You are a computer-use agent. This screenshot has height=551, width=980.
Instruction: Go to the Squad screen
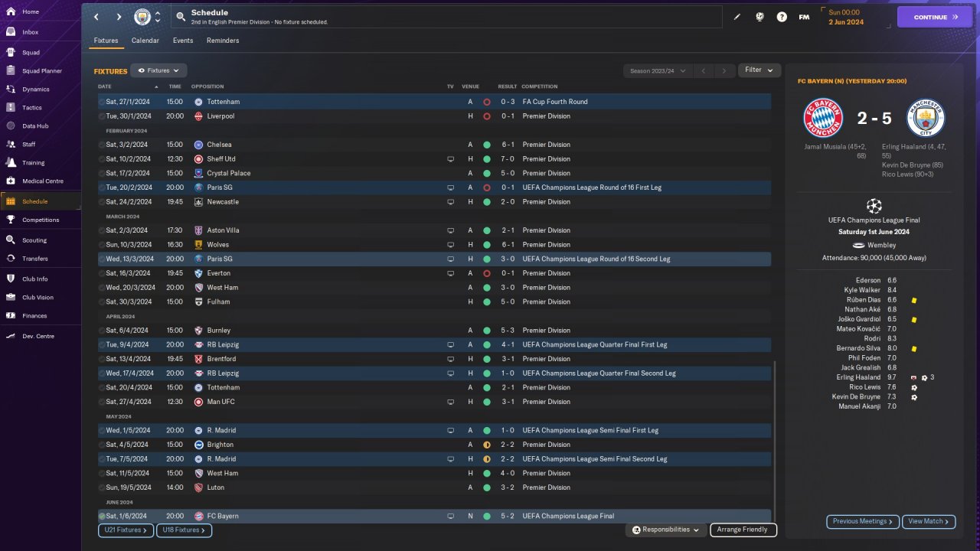pyautogui.click(x=41, y=53)
